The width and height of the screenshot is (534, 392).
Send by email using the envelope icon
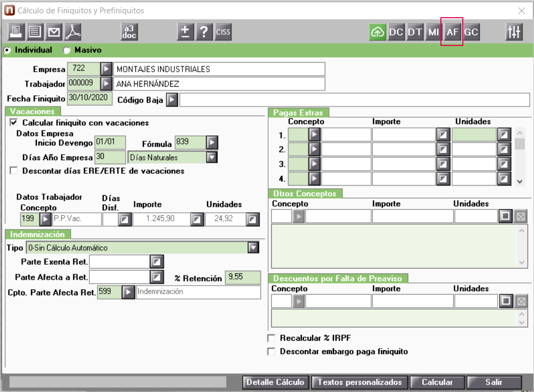54,32
